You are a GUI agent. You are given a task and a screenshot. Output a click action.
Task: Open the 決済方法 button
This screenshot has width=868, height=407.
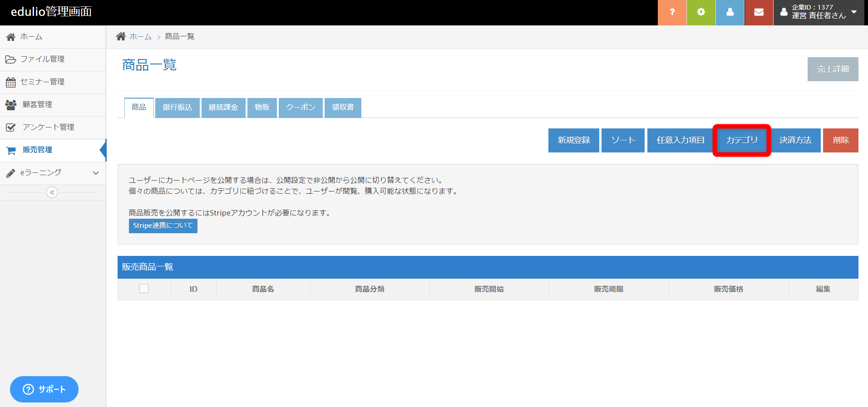tap(795, 140)
